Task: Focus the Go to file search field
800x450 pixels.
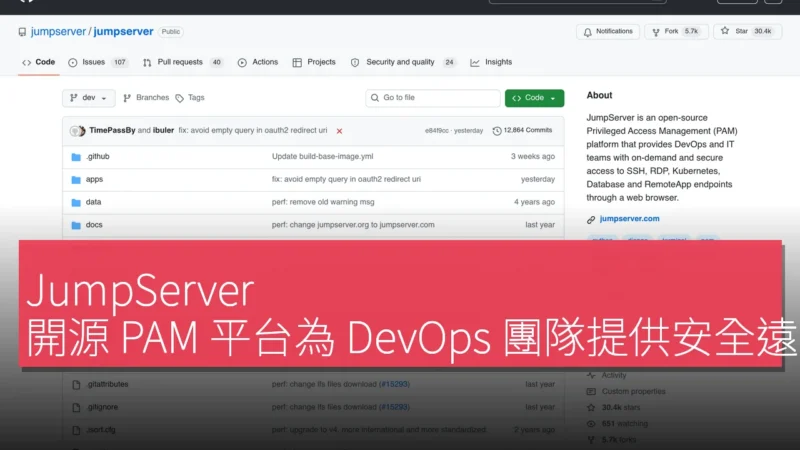Action: click(x=433, y=98)
